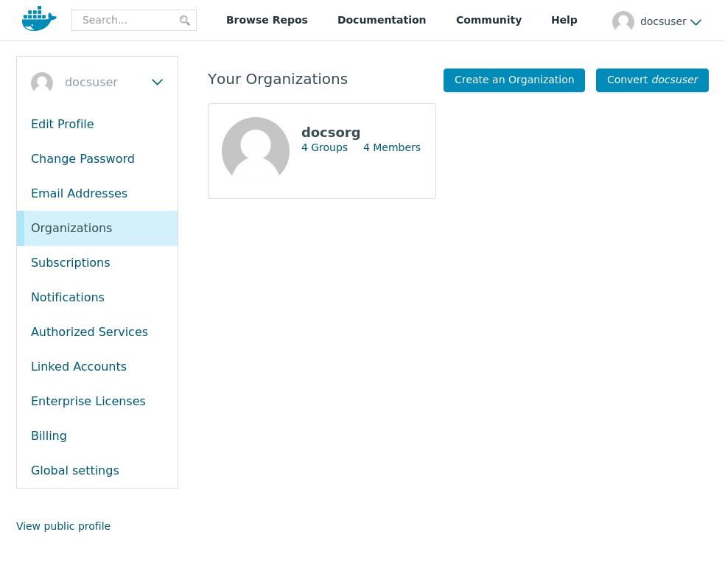Click the search magnifier icon
Image resolution: width=725 pixels, height=588 pixels.
click(184, 21)
